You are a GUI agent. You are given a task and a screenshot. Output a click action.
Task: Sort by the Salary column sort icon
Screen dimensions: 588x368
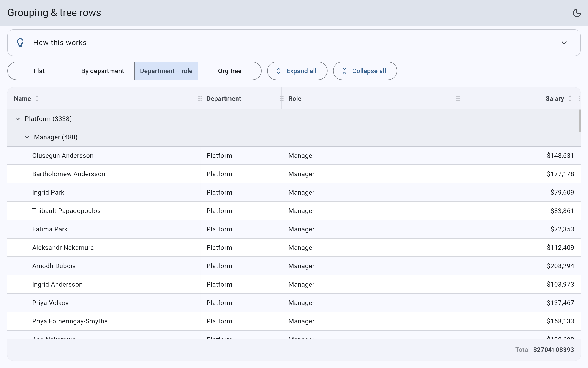[570, 99]
